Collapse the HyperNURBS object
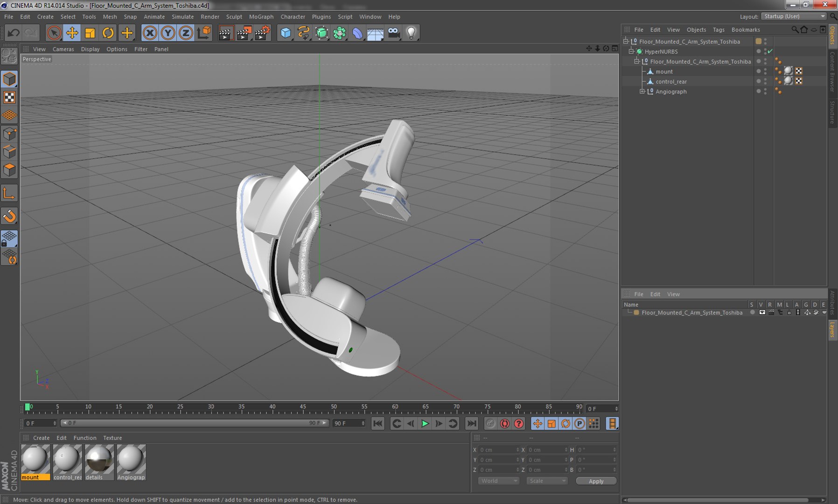Viewport: 838px width, 504px height. (x=631, y=51)
